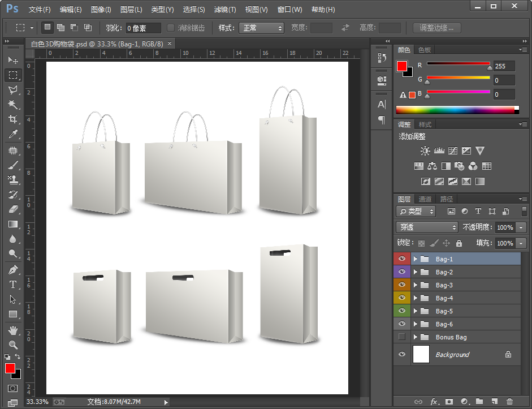
Task: Toggle visibility of the Background layer
Action: 402,355
